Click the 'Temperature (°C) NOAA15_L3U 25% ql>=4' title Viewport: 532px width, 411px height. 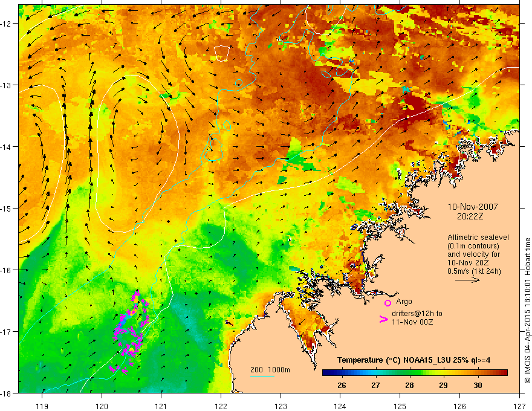point(414,360)
